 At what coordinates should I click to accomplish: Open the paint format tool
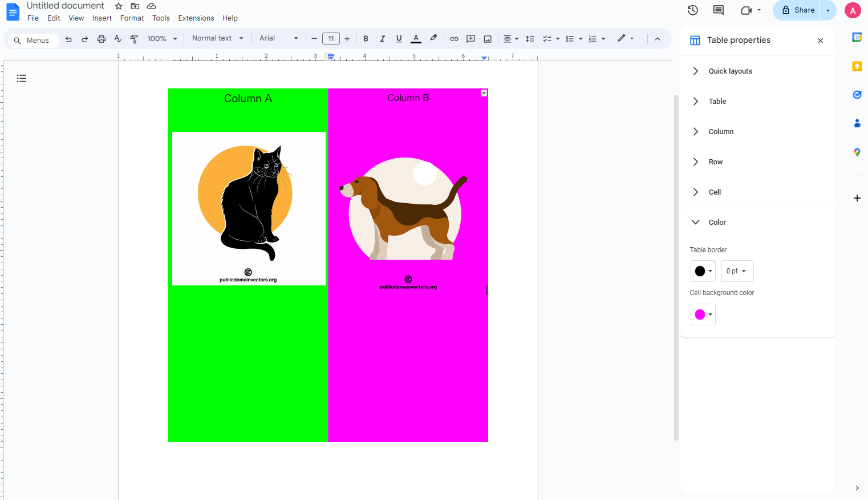point(134,38)
